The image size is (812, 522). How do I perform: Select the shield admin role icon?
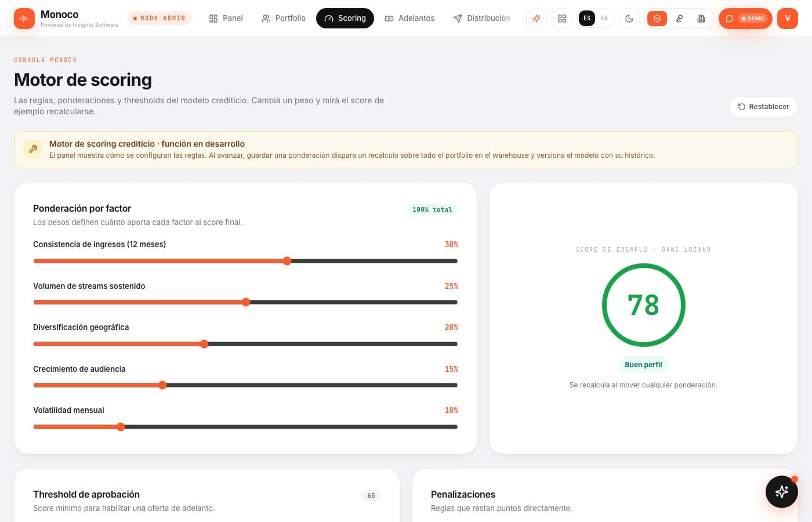pyautogui.click(x=657, y=19)
